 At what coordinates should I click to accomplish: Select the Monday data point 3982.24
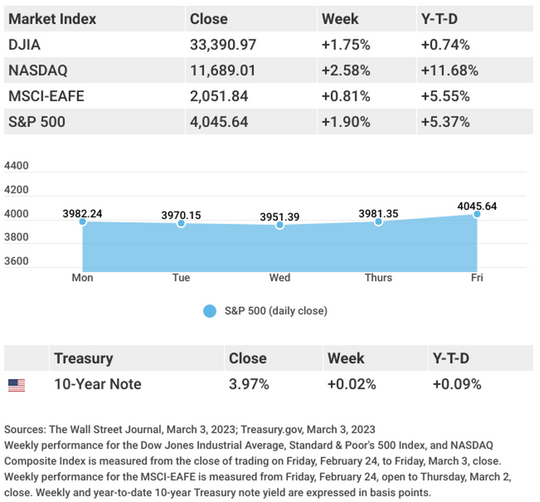click(x=82, y=221)
